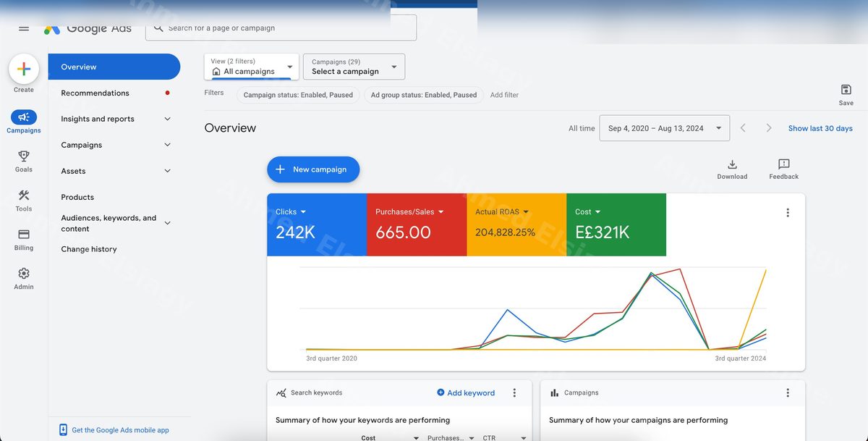868x441 pixels.
Task: Open Products in the side menu
Action: tap(114, 197)
